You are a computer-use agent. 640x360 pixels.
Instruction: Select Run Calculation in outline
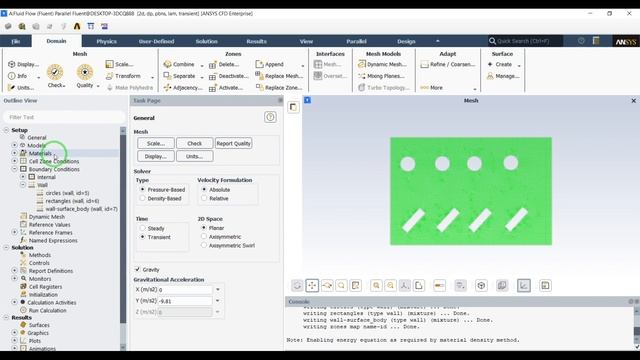[x=47, y=310]
